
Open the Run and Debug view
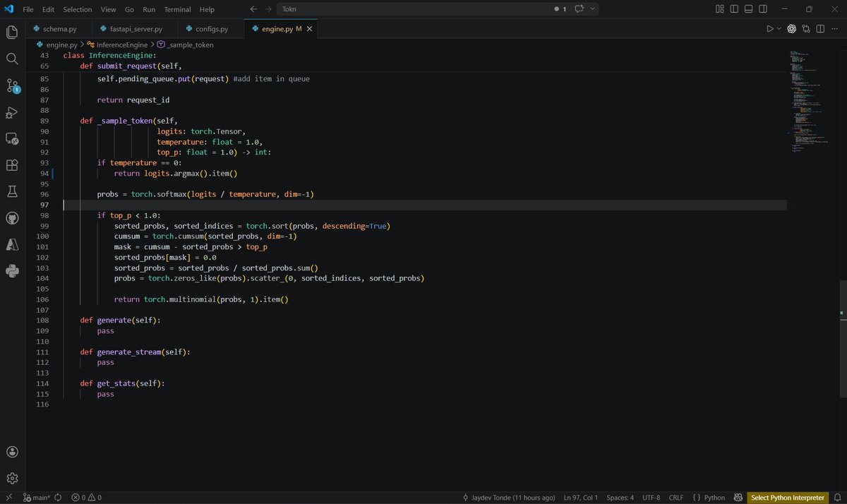[12, 112]
